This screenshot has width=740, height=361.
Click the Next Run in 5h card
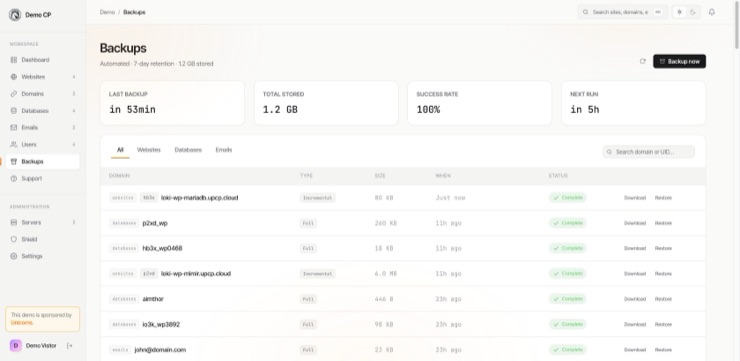coord(633,103)
